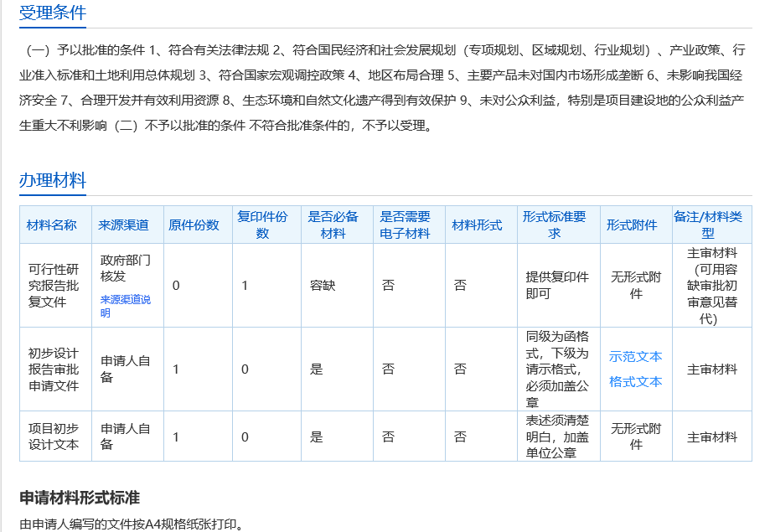
Task: Select the 材料名称 column header
Action: click(52, 225)
